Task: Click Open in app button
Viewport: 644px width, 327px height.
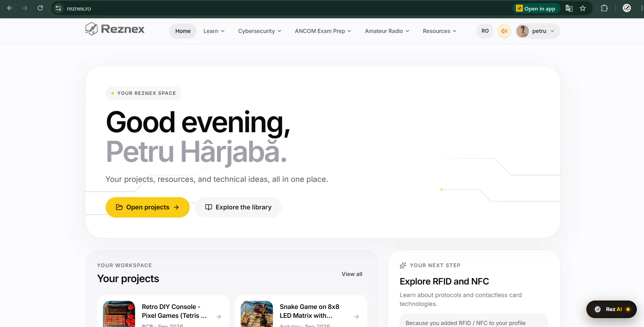Action: [536, 8]
